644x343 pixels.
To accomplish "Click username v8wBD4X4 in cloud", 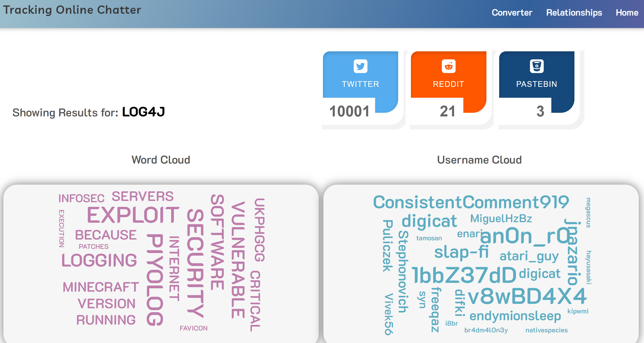I will tap(527, 296).
